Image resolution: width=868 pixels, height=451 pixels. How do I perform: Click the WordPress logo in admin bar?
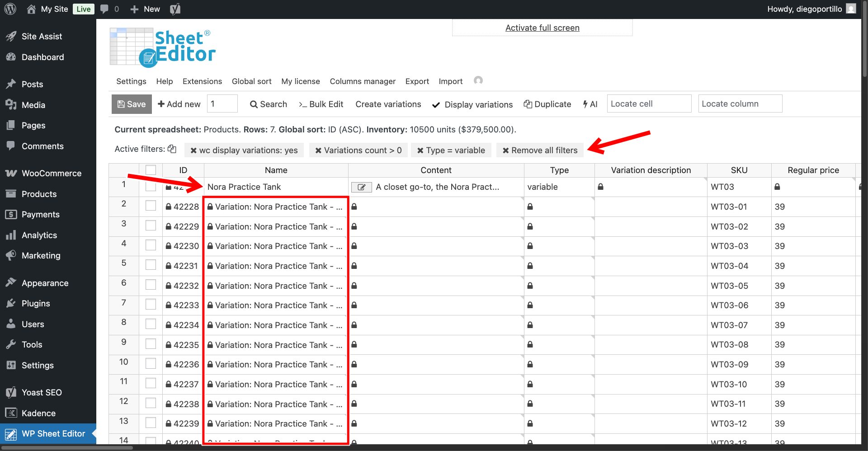[x=10, y=9]
